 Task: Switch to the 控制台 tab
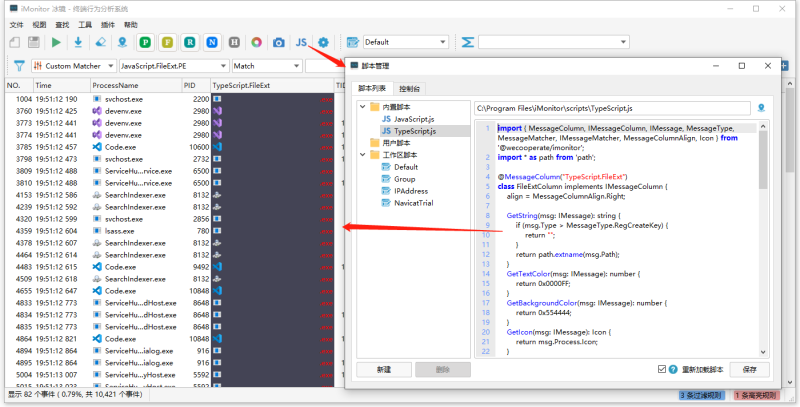click(x=410, y=89)
